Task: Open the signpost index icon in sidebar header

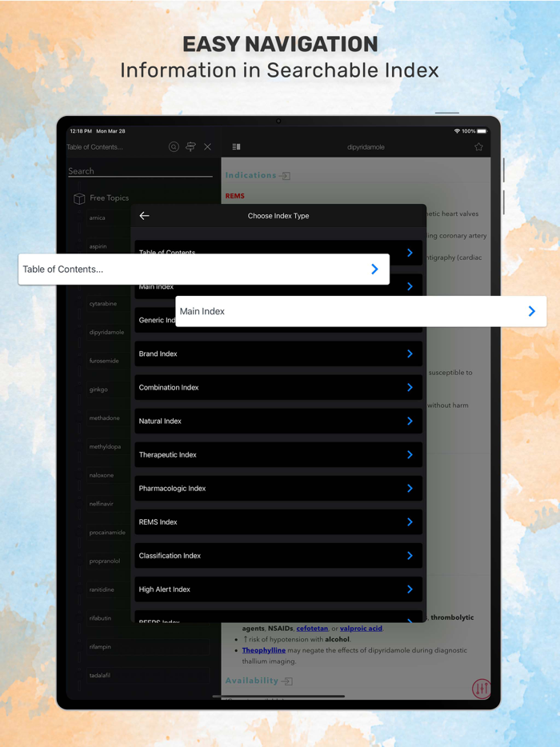Action: tap(190, 146)
